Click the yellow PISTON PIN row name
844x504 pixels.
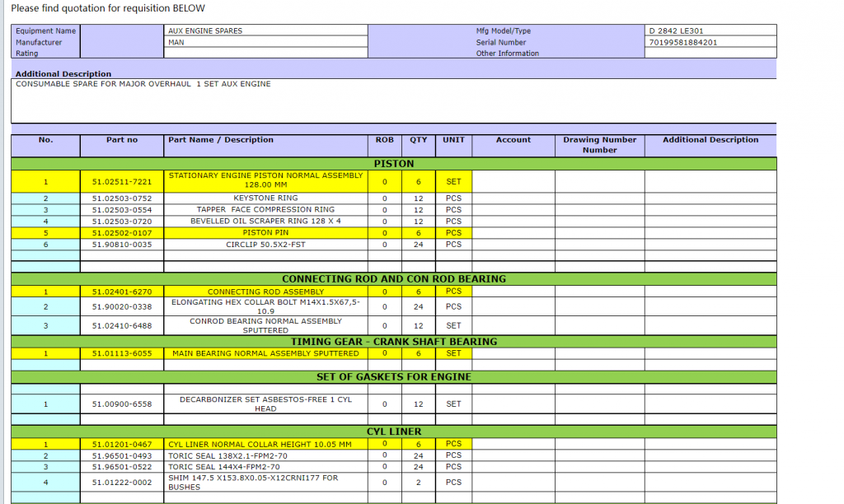click(x=265, y=233)
